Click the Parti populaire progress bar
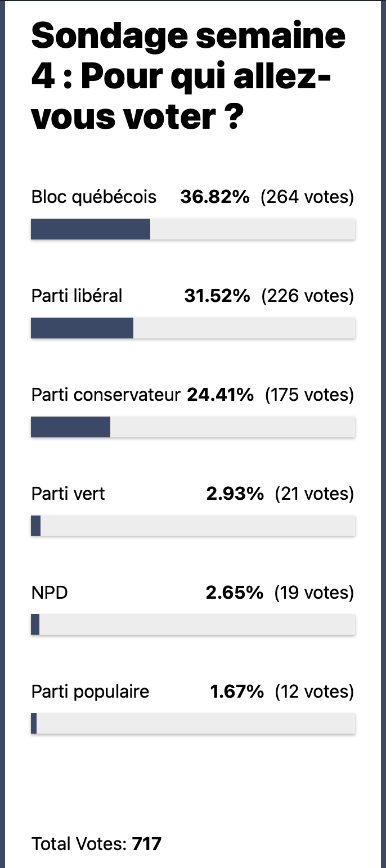Image resolution: width=386 pixels, height=868 pixels. 193,724
